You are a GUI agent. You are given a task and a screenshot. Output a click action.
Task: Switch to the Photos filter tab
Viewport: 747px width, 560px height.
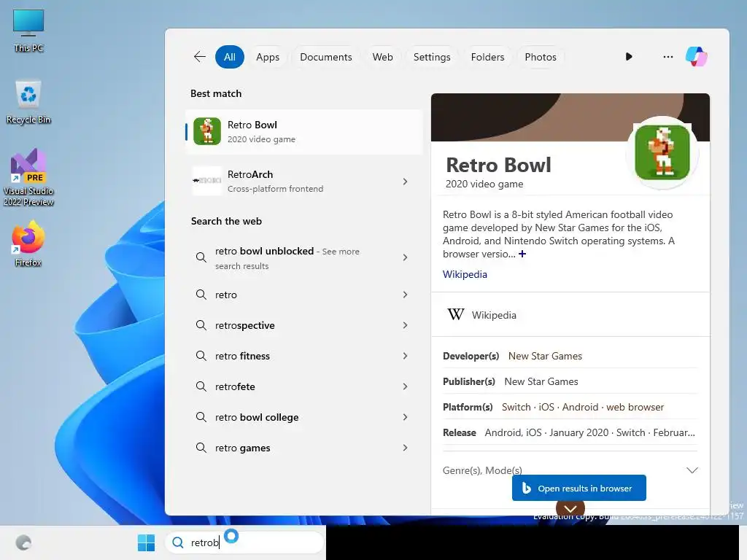click(541, 57)
